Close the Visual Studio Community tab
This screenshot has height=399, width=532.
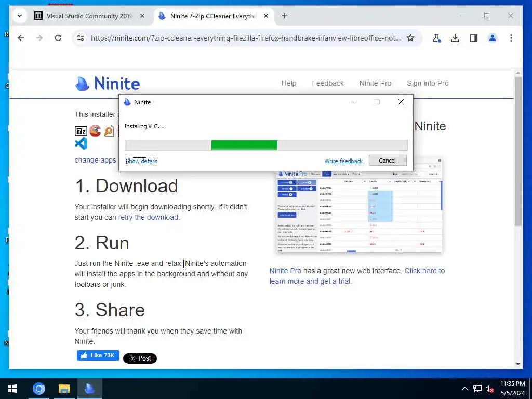[142, 16]
